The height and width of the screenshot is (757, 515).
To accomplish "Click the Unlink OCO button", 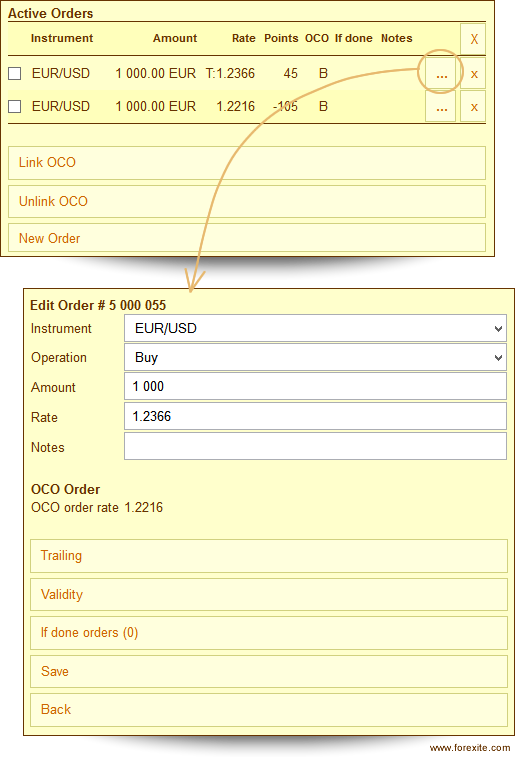I will [x=247, y=201].
